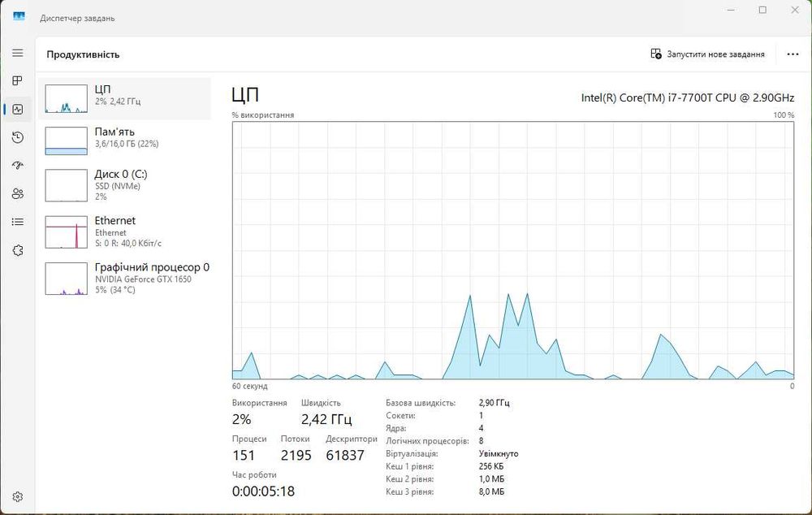
Task: Click the disk mini graph thumbnail
Action: point(67,185)
